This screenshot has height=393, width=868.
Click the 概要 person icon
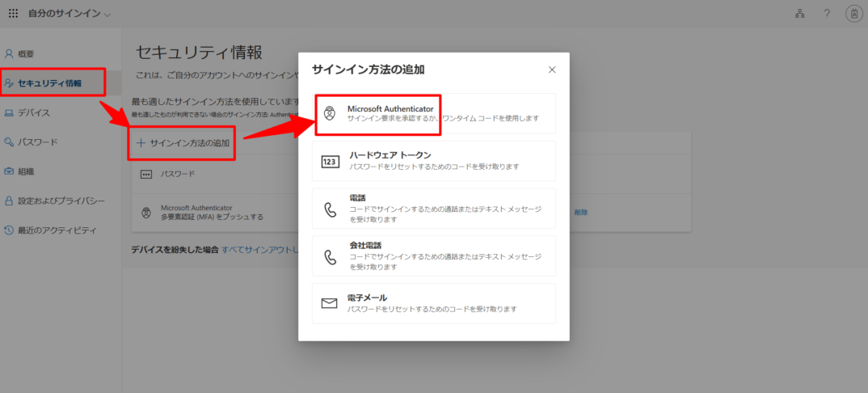9,53
